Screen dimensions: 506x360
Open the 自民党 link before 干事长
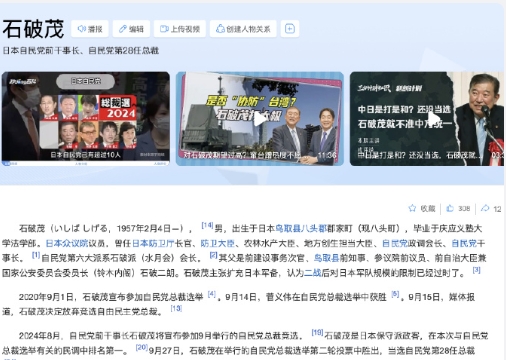[x=464, y=244]
